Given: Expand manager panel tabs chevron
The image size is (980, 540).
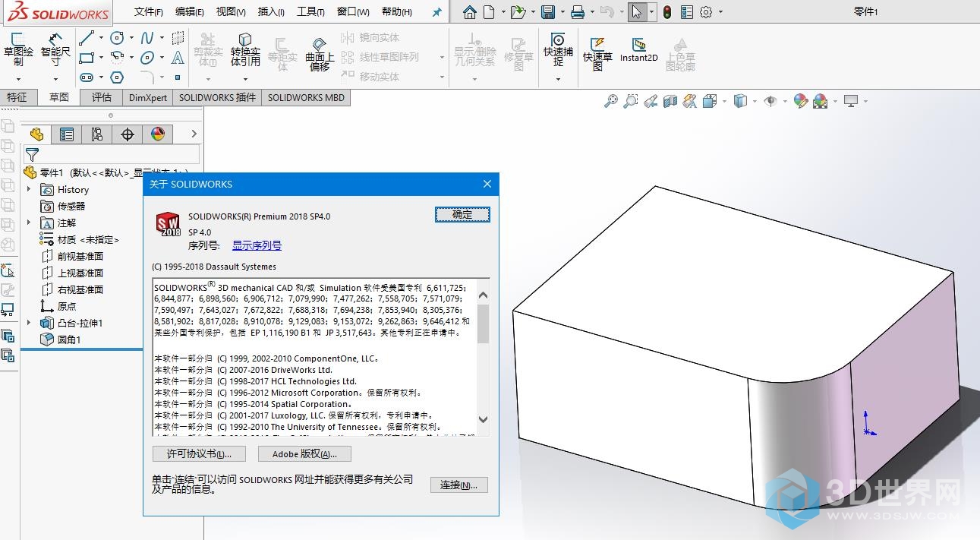Looking at the screenshot, I should 194,134.
